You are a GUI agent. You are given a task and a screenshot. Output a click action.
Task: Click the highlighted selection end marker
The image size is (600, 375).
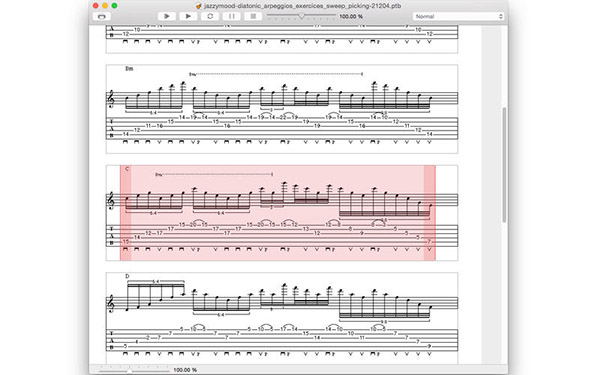coord(429,213)
